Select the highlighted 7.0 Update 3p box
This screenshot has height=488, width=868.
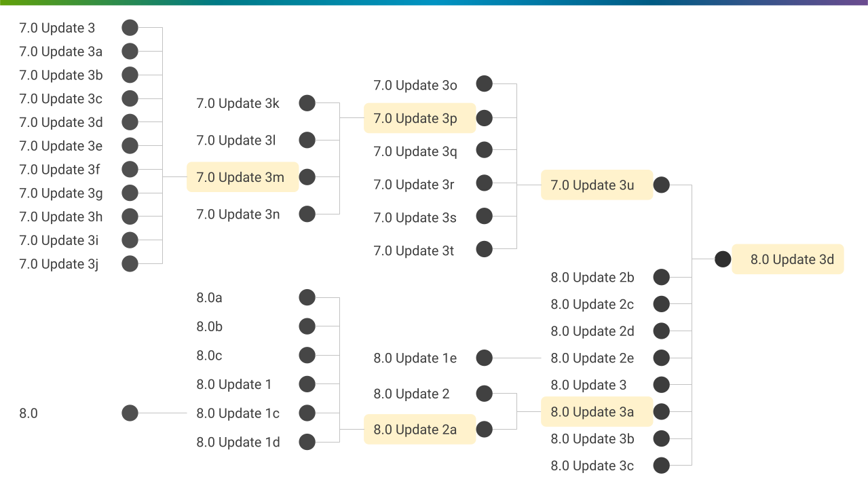417,118
